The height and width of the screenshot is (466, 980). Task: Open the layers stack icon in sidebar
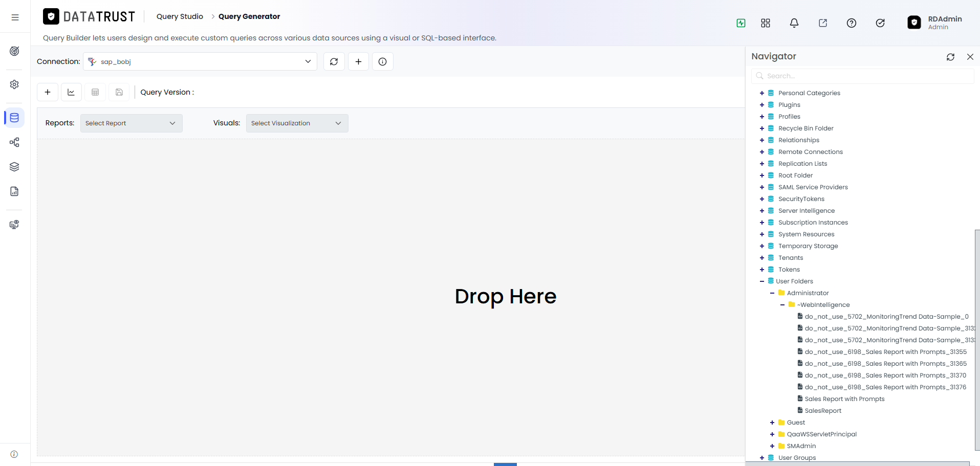(14, 167)
